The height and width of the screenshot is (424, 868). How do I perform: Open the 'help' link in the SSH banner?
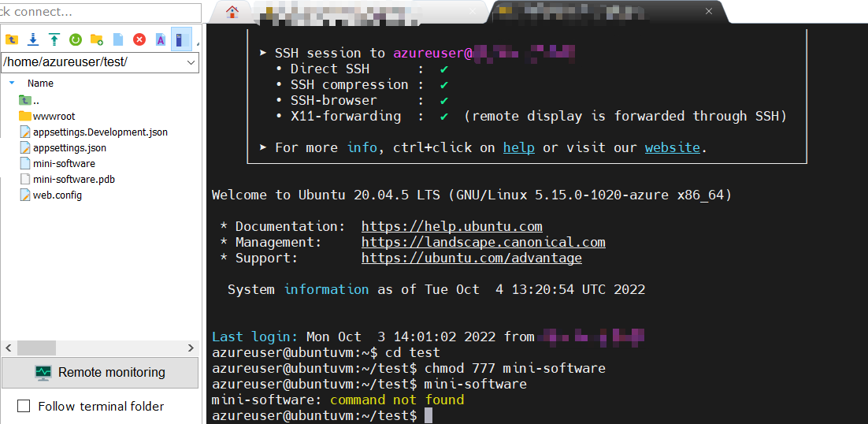coord(519,147)
